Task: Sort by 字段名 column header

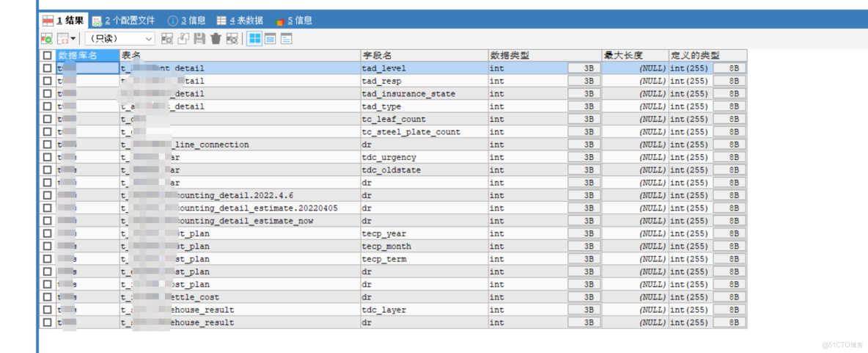Action: point(424,56)
